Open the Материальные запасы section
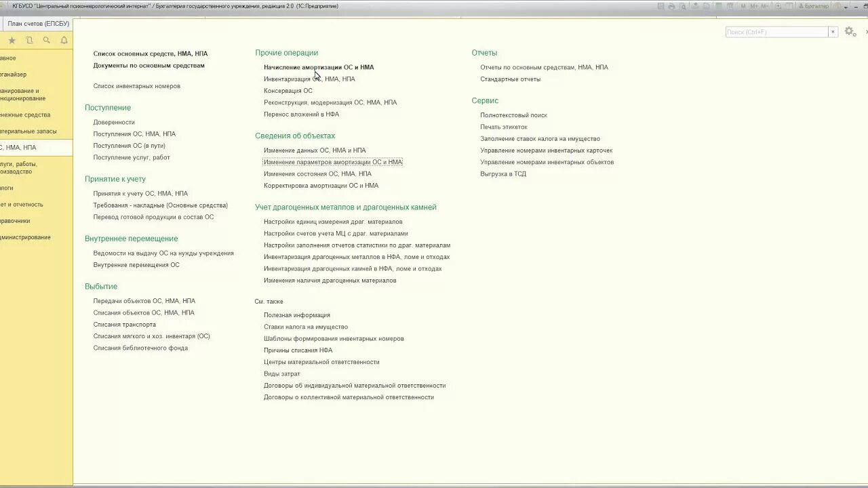 [x=28, y=131]
